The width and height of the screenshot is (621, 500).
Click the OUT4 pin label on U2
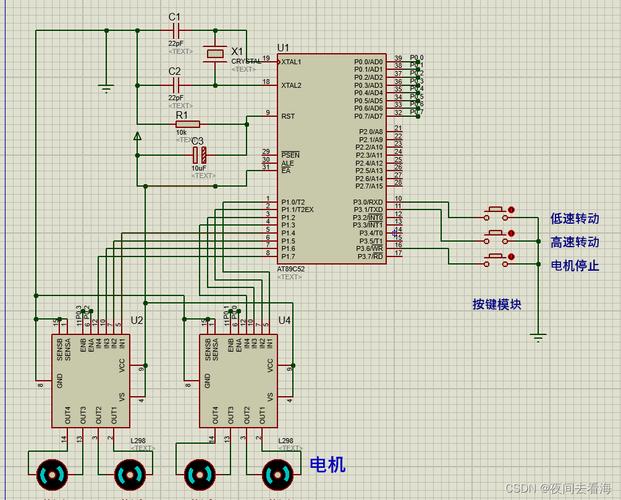[67, 415]
